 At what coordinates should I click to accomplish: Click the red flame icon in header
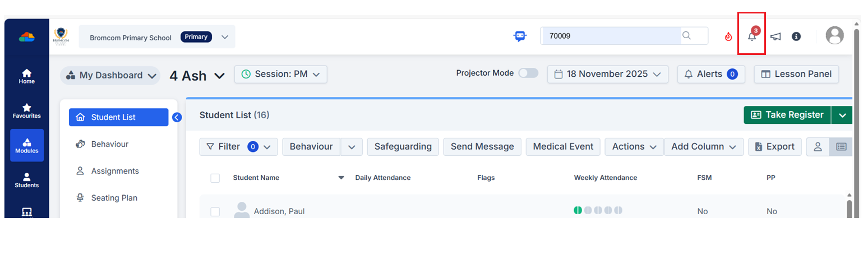point(728,36)
